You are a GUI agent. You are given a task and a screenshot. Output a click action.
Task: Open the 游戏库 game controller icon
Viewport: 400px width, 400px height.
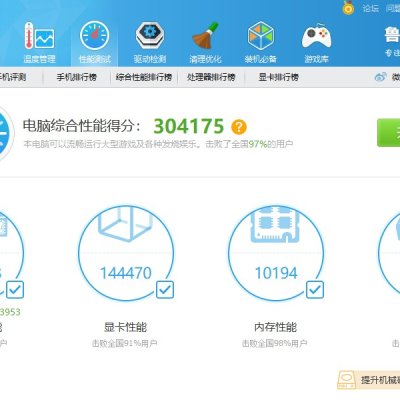click(x=316, y=42)
